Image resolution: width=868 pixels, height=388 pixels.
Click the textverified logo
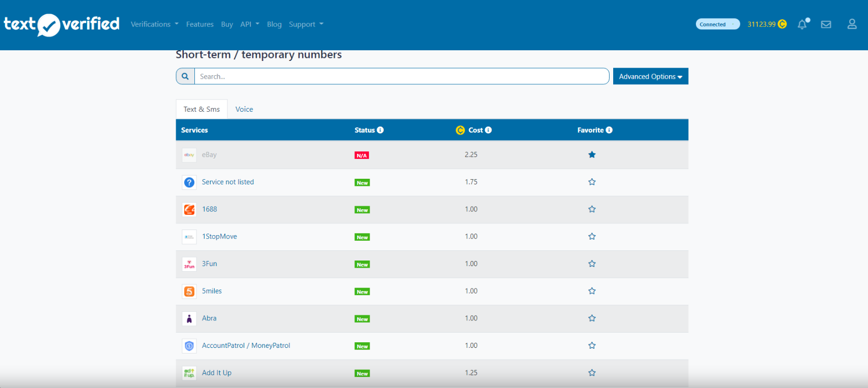tap(61, 24)
